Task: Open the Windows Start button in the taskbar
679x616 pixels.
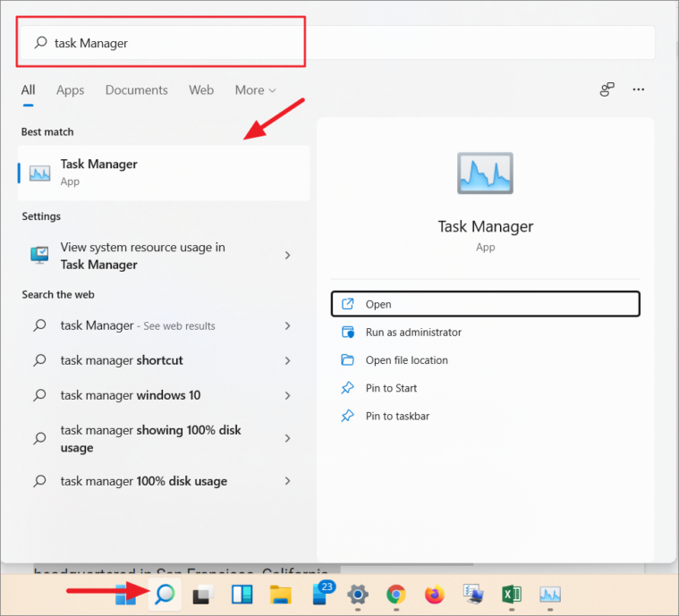Action: click(x=125, y=594)
